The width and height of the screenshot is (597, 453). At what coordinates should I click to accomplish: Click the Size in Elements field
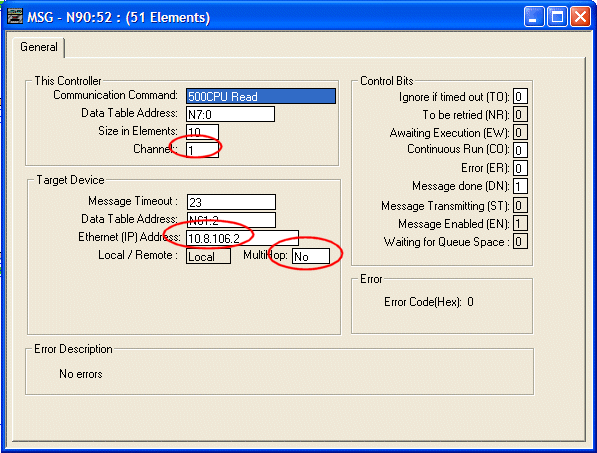point(202,132)
